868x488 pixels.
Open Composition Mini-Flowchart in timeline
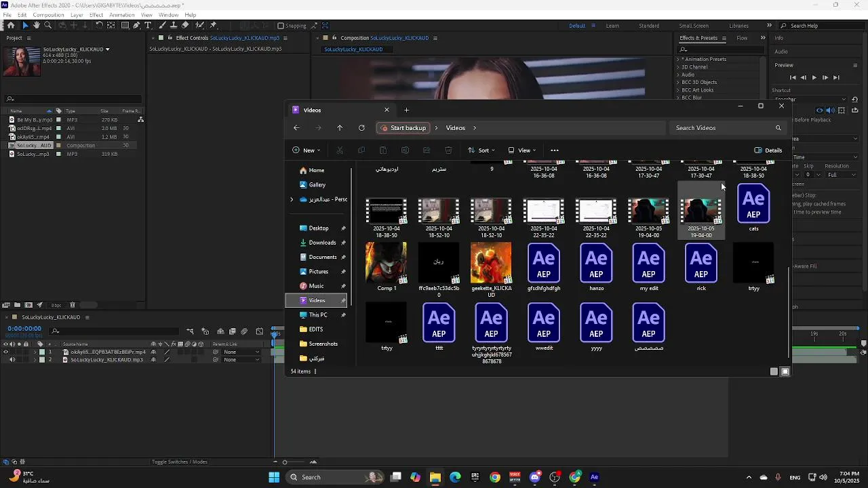190,331
